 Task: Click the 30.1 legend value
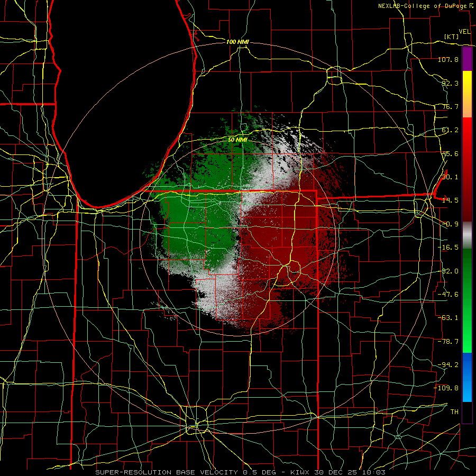point(450,177)
